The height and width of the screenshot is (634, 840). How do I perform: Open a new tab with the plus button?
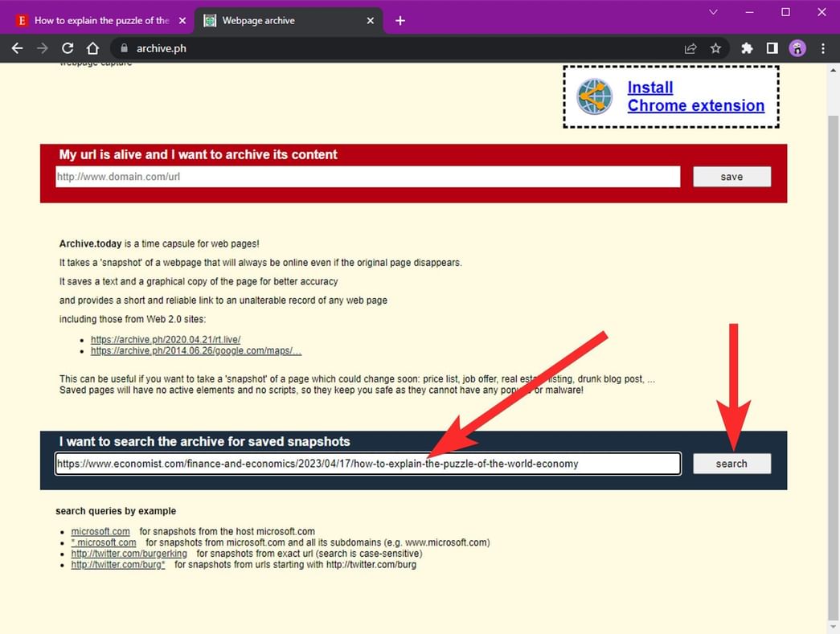(400, 20)
